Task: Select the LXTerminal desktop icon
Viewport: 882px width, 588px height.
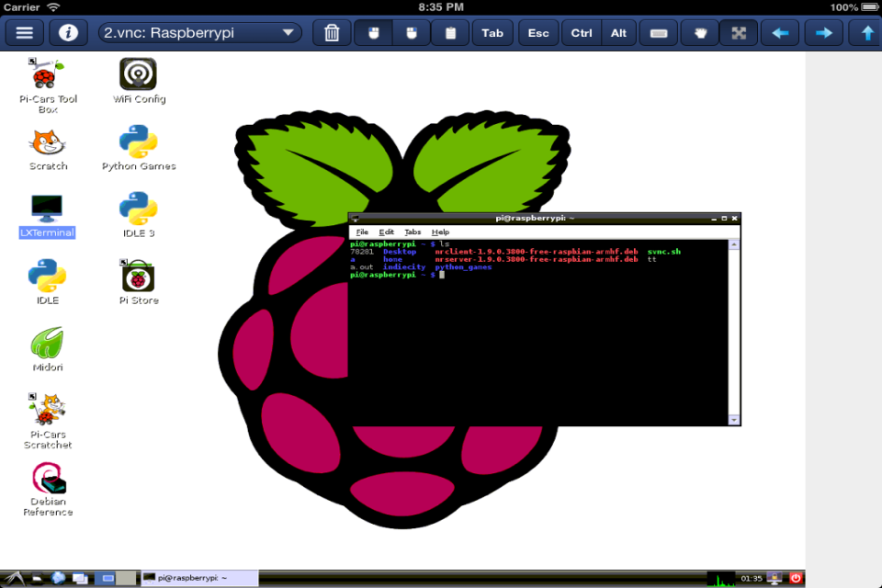Action: click(47, 216)
